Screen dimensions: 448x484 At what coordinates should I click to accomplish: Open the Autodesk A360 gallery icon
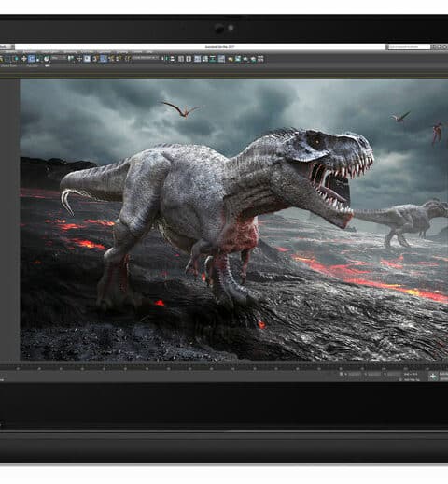pos(260,59)
